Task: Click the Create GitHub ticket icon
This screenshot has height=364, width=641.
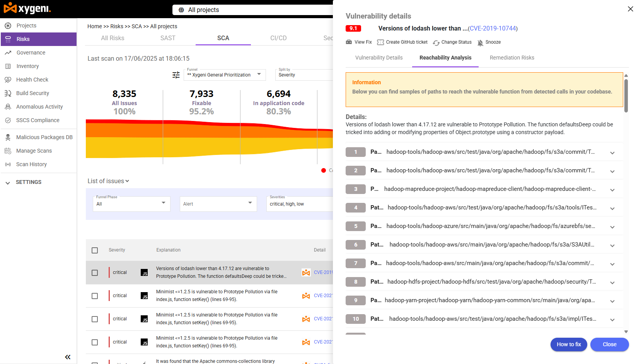Action: tap(380, 42)
